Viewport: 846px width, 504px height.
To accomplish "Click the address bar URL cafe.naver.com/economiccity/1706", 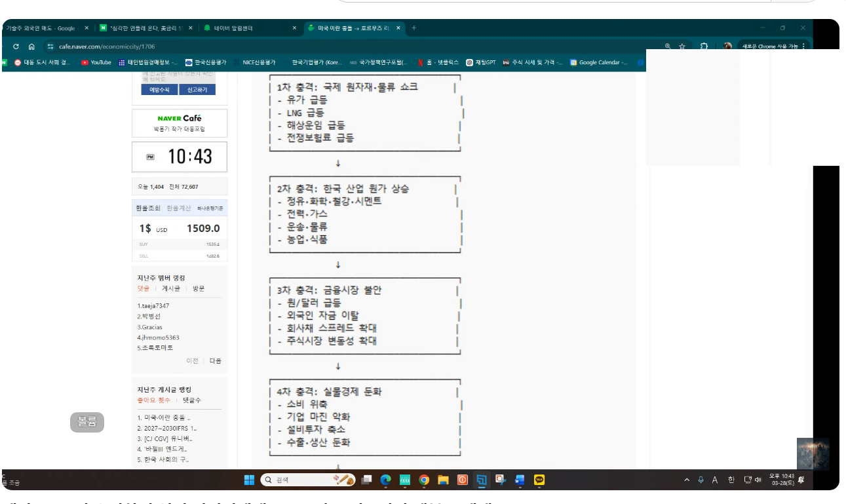I will point(107,47).
